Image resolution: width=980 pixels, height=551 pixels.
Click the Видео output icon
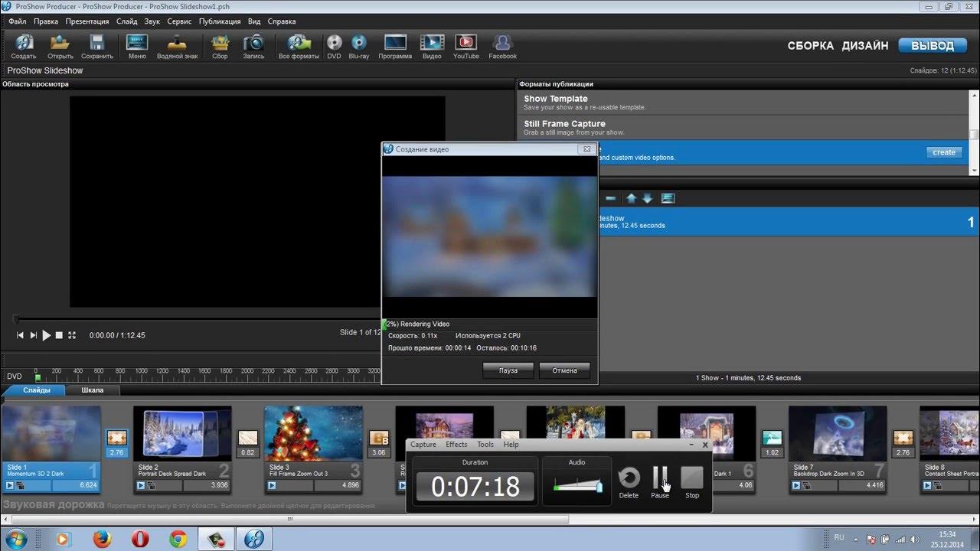[432, 46]
